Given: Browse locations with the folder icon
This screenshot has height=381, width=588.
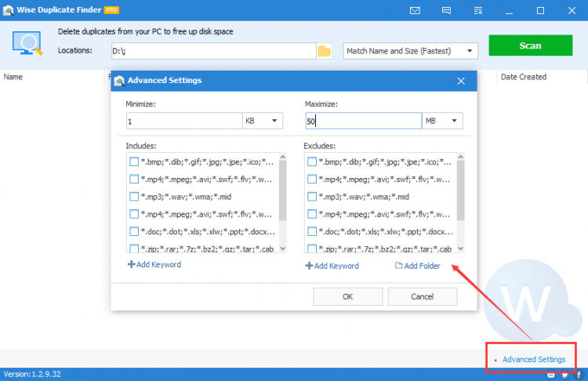Looking at the screenshot, I should (x=324, y=51).
